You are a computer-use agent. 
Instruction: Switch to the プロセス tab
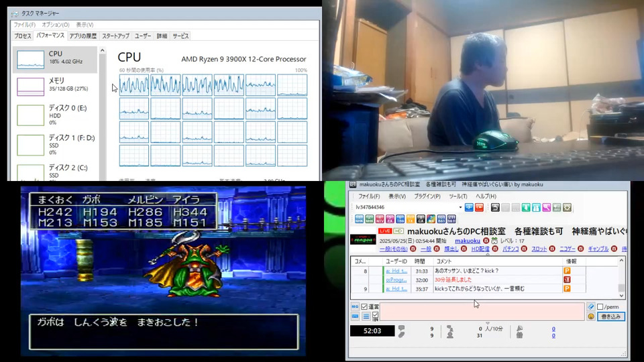pyautogui.click(x=23, y=36)
